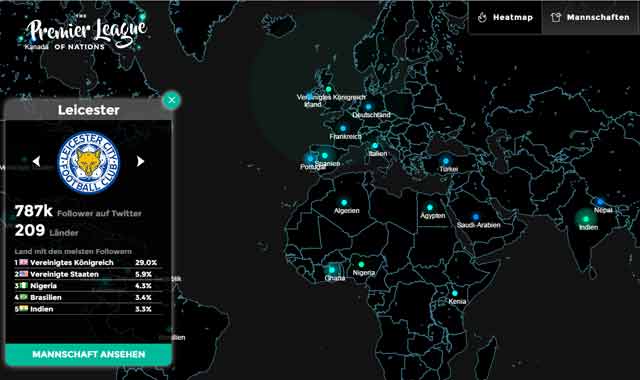Viewport: 640px width, 380px height.
Task: Click the Frankreich map marker
Action: [343, 128]
